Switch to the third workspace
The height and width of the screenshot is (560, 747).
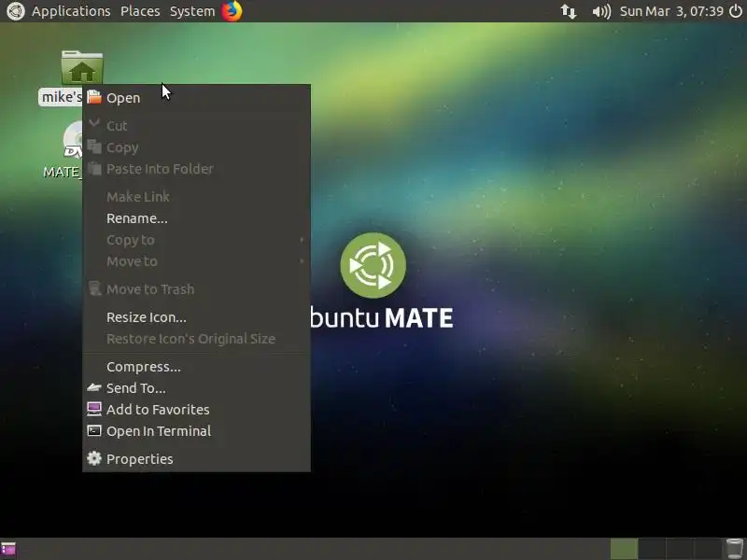[x=679, y=549]
